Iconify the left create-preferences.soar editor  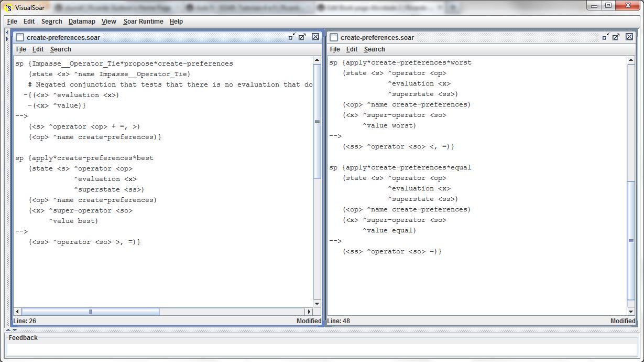(292, 37)
